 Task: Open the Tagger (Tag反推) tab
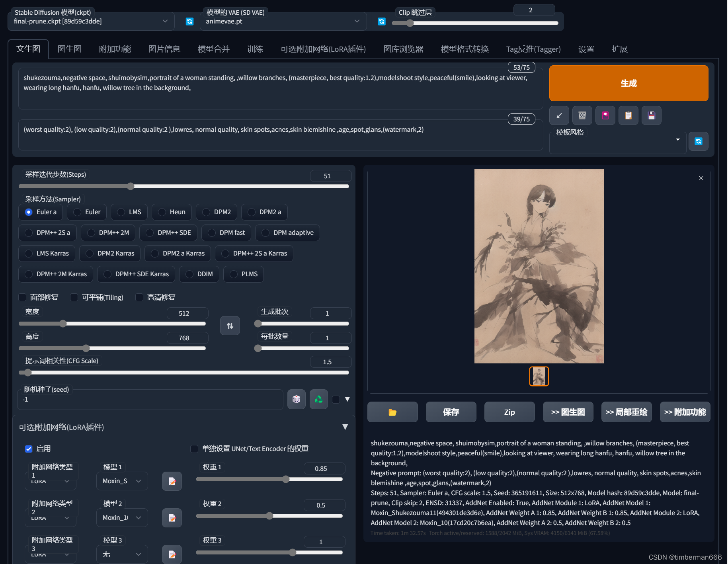pos(533,49)
